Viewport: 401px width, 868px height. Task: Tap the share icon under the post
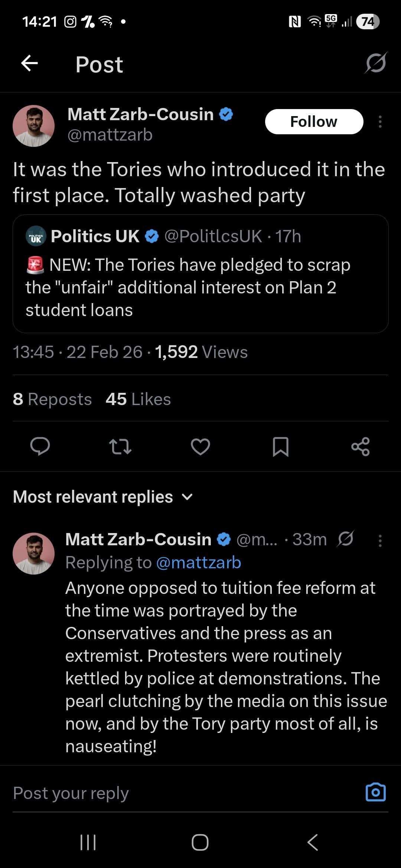click(360, 446)
